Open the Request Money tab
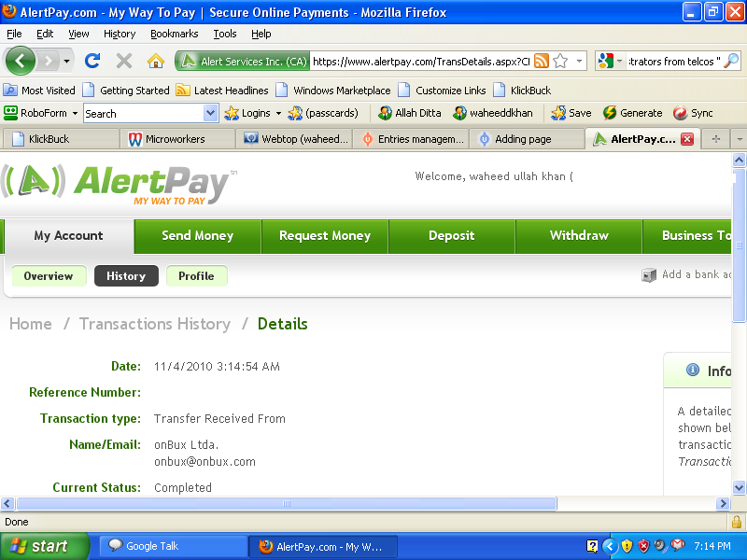Screen dimensions: 747x560 coord(325,236)
